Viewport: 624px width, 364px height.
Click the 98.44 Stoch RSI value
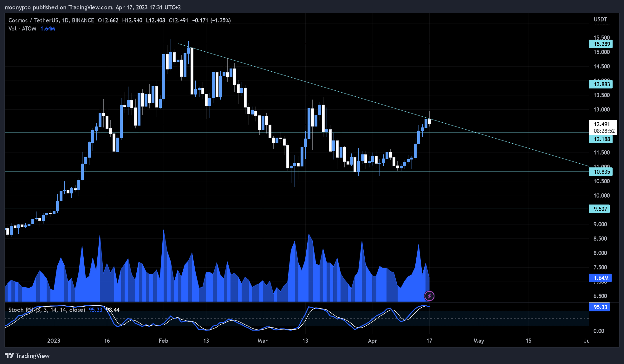[x=113, y=310]
